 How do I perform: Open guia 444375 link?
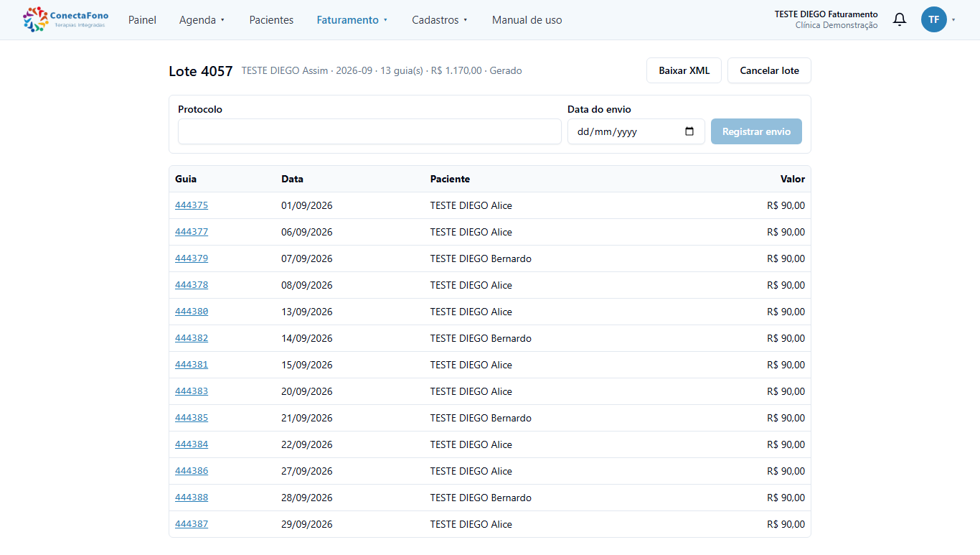(x=192, y=205)
